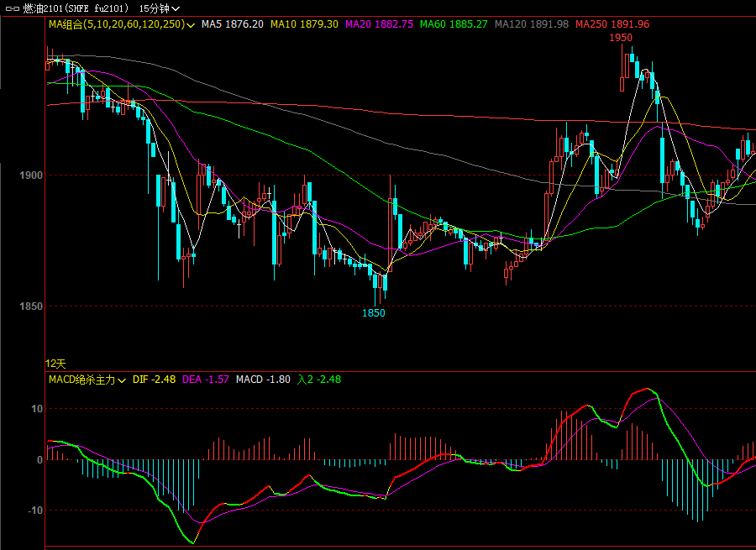756x550 pixels.
Task: Click the MACD axis label 10
Action: pyautogui.click(x=37, y=409)
